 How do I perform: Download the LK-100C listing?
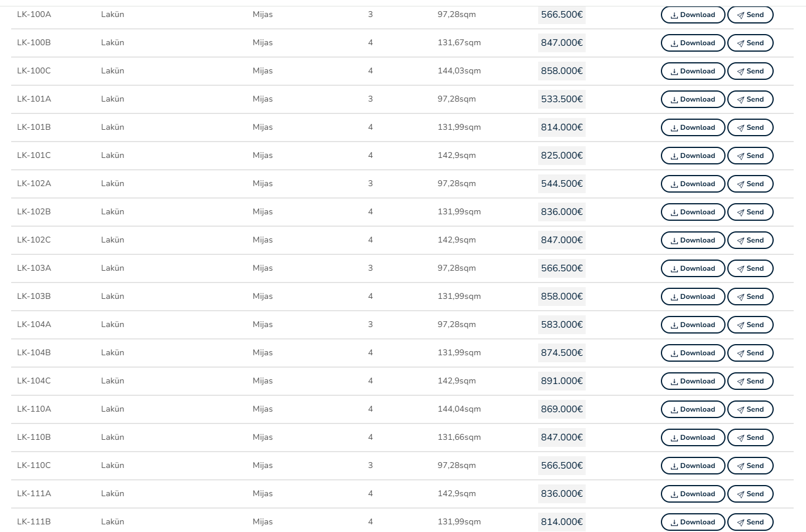[x=693, y=71]
